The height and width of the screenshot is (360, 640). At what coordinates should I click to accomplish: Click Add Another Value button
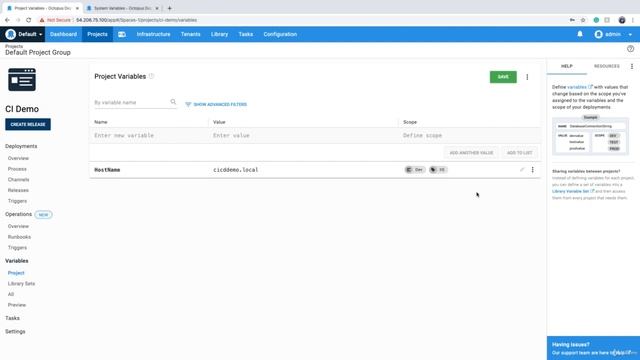point(471,153)
